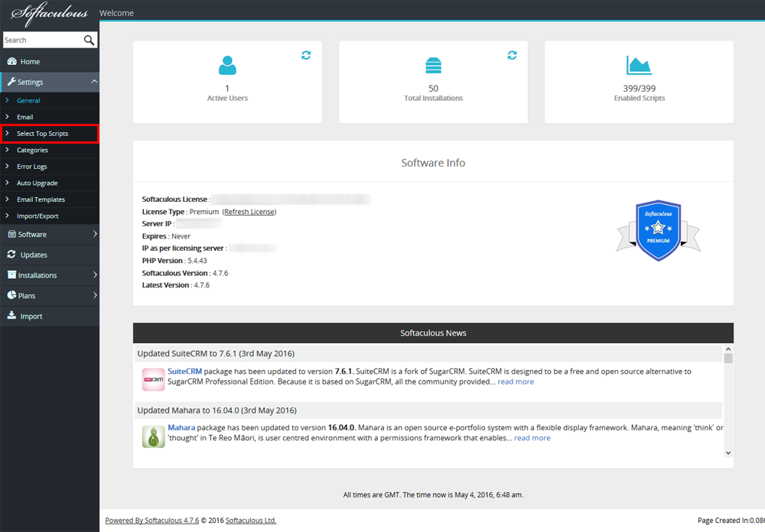Click the Email submenu chevron

point(7,116)
